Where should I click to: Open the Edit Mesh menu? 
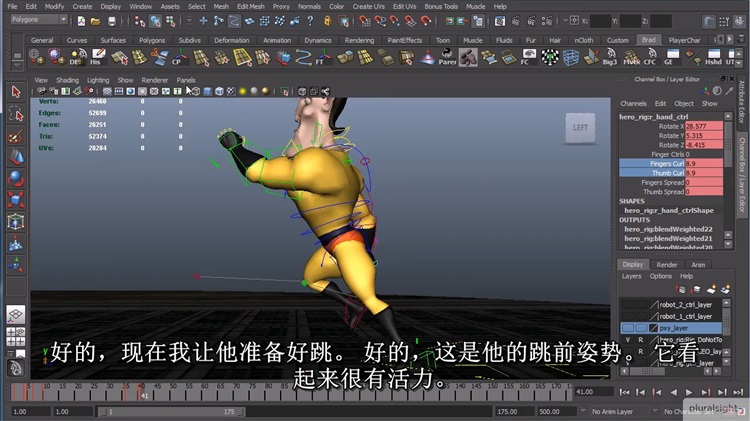point(251,6)
